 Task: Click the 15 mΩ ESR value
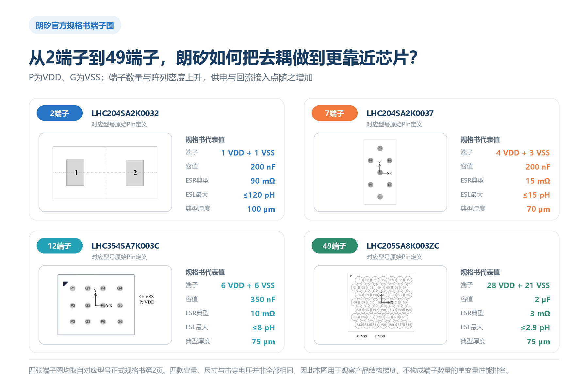tap(538, 181)
